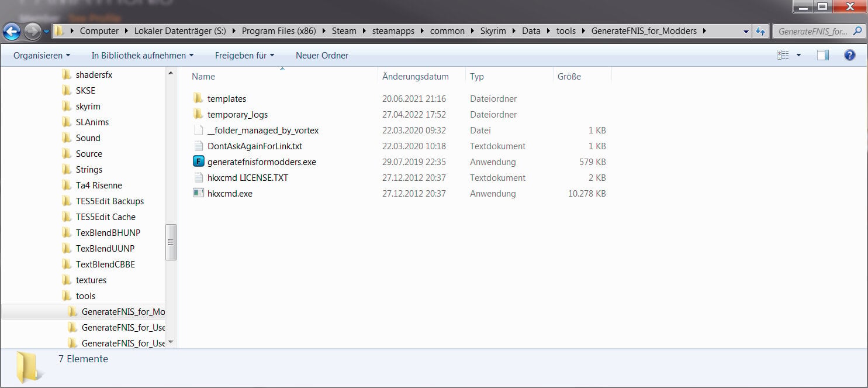Select the highlighted GenerateFNIS_for_Mo tree folder
Screen dimensions: 868x388
(116, 311)
